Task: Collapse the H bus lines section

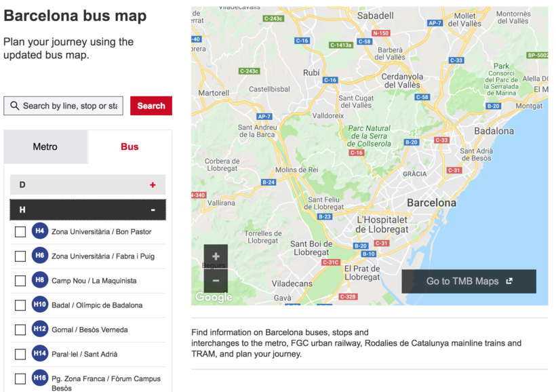Action: point(153,210)
